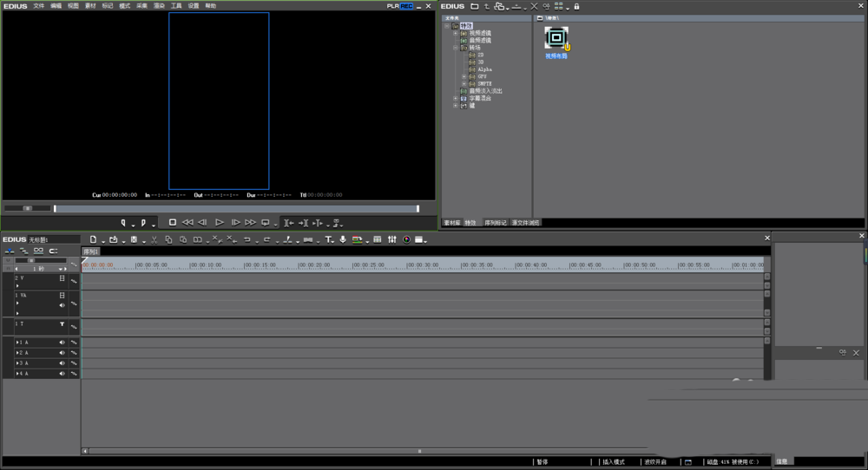Open the Save Project dropdown arrow

tap(144, 241)
